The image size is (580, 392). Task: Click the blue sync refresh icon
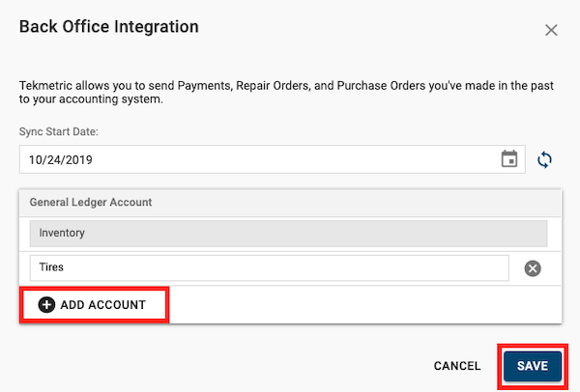pyautogui.click(x=544, y=160)
